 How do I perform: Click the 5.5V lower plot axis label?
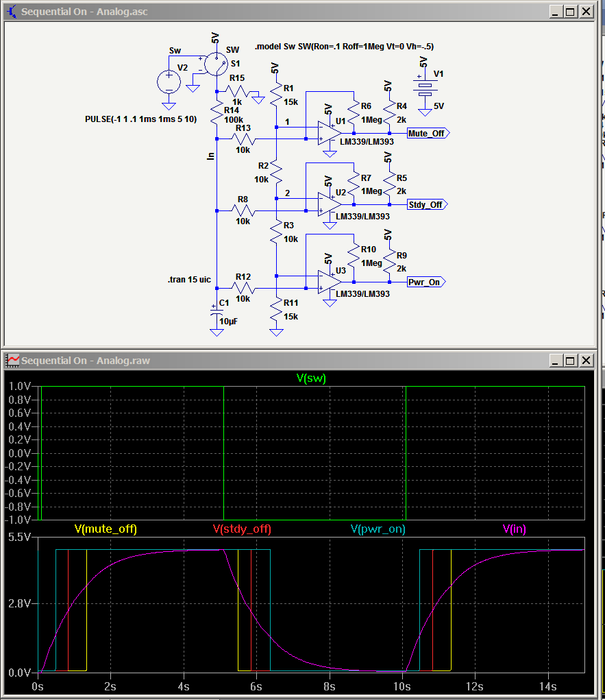click(20, 538)
